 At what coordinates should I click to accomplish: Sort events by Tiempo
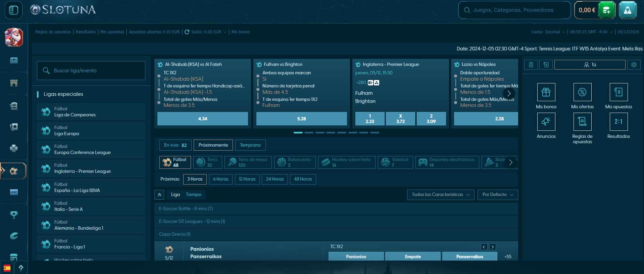click(194, 195)
